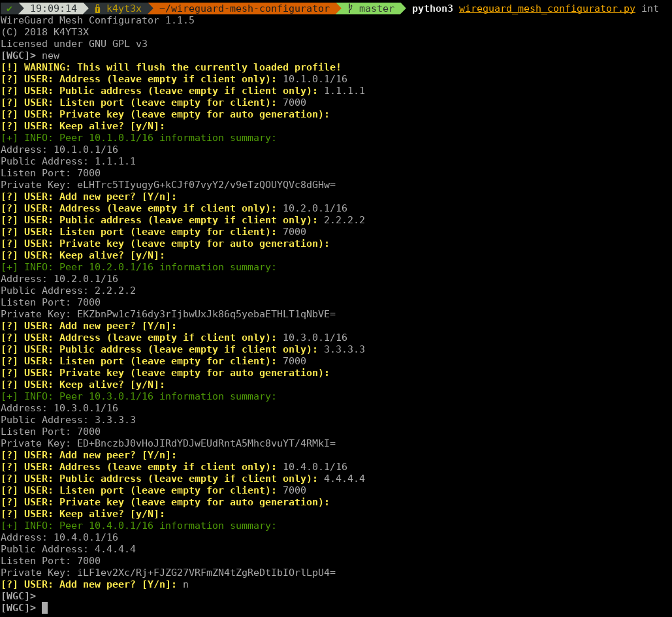This screenshot has width=672, height=617.
Task: Click the yellow WARNING flush profile line
Action: tap(171, 67)
